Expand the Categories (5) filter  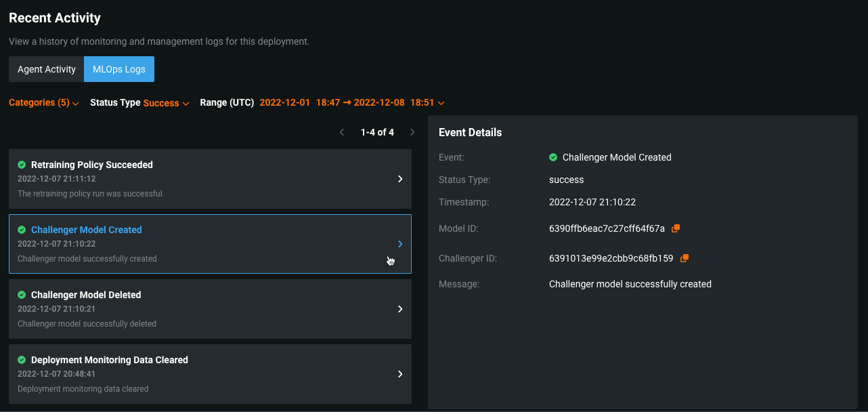click(x=44, y=103)
